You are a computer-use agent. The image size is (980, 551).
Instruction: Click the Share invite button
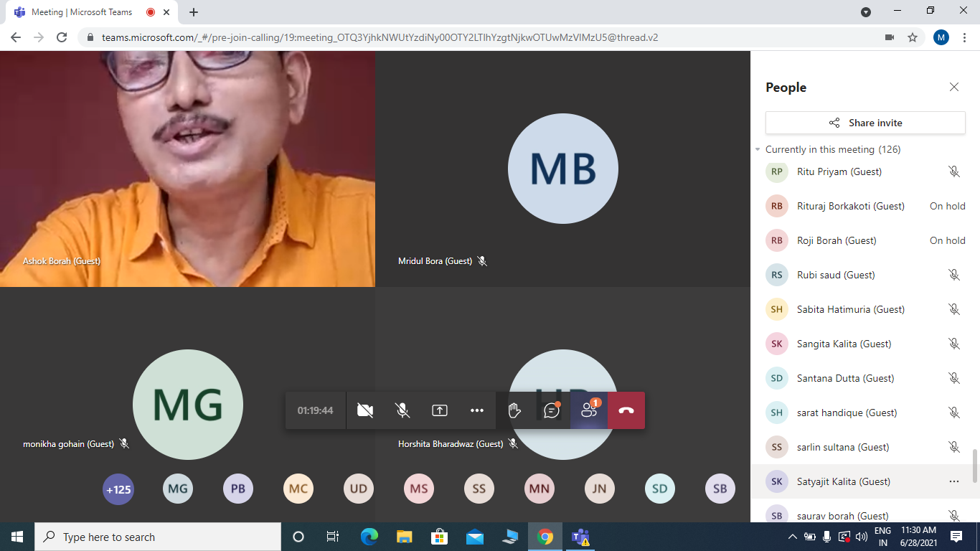865,123
